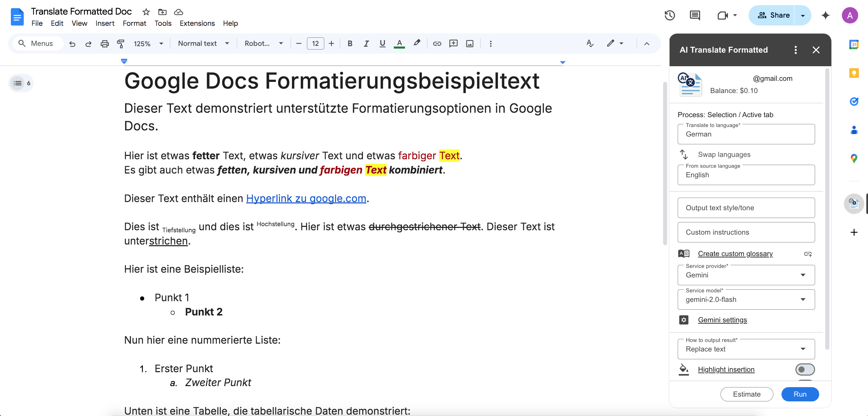
Task: Click the Insert image icon
Action: click(470, 43)
